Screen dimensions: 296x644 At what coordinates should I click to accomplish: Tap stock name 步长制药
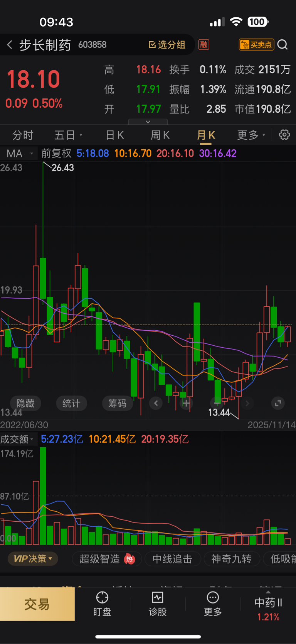coord(45,45)
